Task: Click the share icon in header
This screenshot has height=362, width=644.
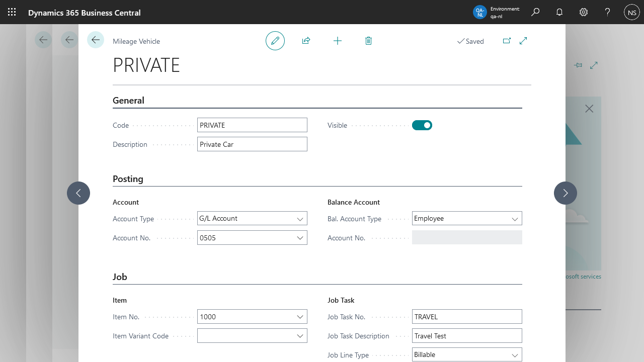Action: pyautogui.click(x=306, y=41)
